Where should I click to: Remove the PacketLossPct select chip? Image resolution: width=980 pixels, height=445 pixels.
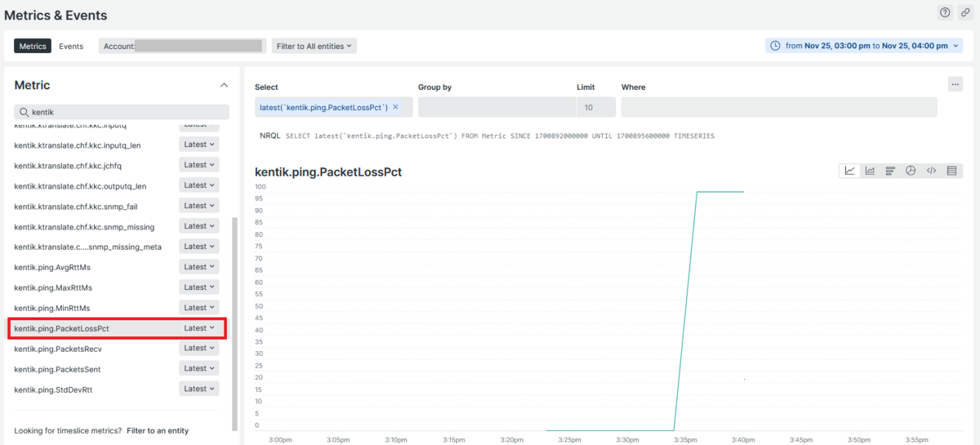point(396,107)
